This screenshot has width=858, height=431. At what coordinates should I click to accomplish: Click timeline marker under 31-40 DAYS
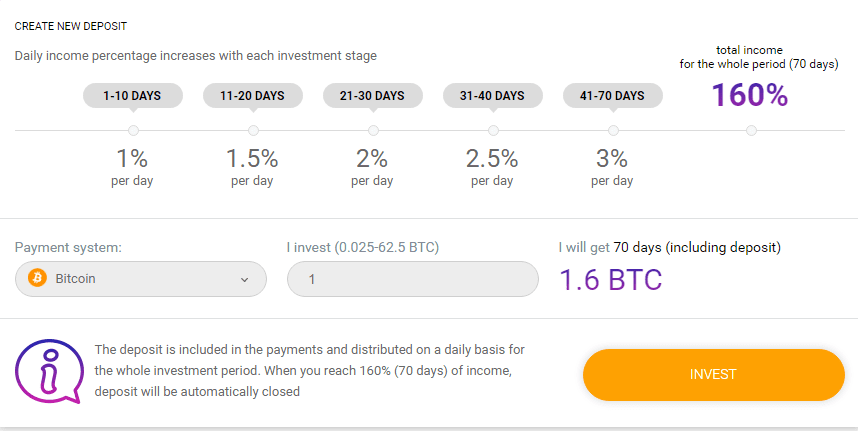[493, 130]
